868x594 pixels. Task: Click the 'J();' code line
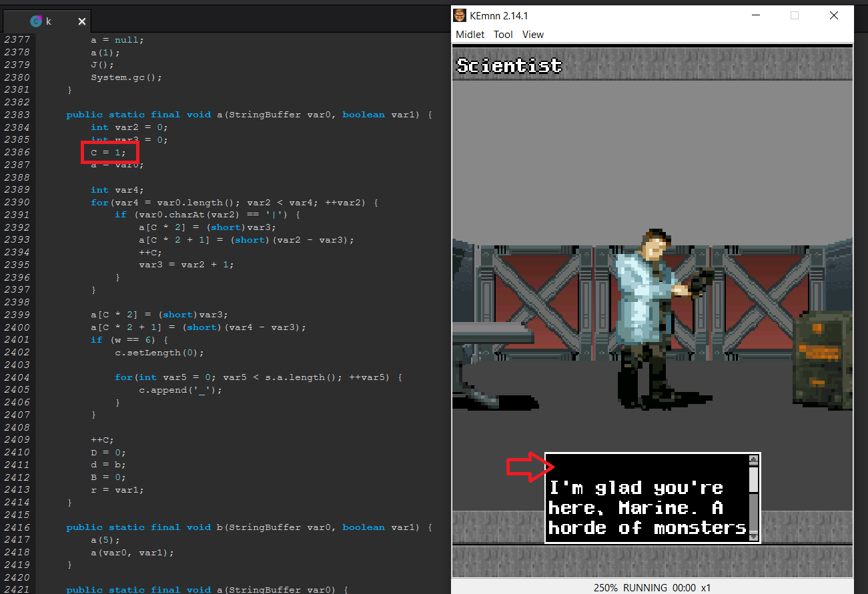tap(103, 65)
